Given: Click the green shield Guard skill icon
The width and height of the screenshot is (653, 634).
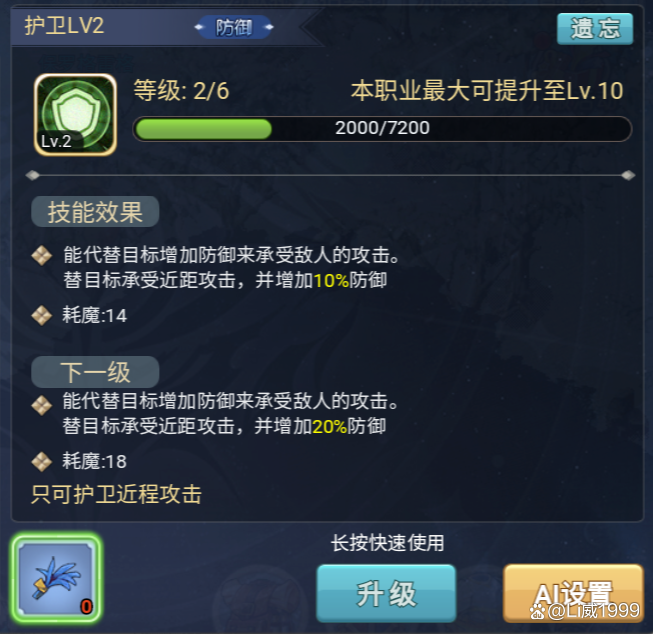Looking at the screenshot, I should point(75,115).
